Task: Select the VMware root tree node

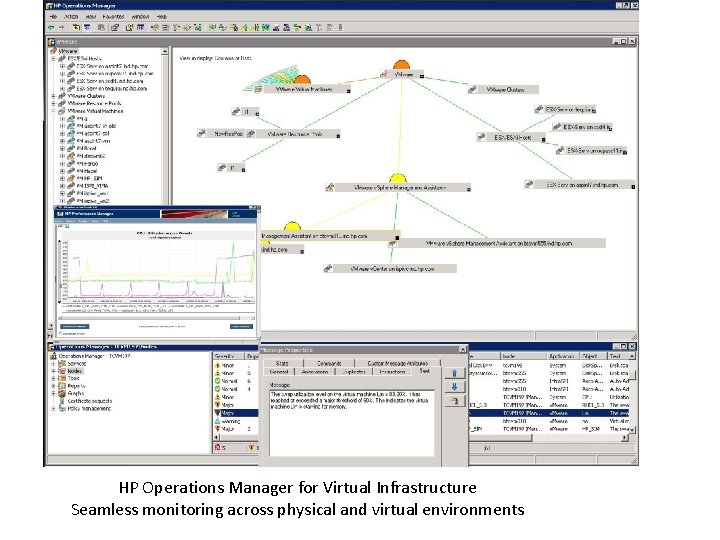Action: pyautogui.click(x=68, y=51)
